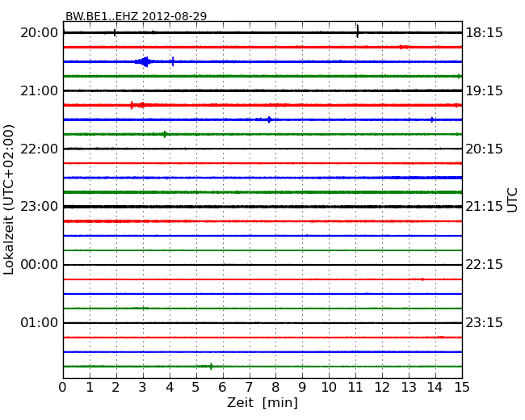Click the 00:00 local time label
The width and height of the screenshot is (525, 420).
(x=40, y=265)
